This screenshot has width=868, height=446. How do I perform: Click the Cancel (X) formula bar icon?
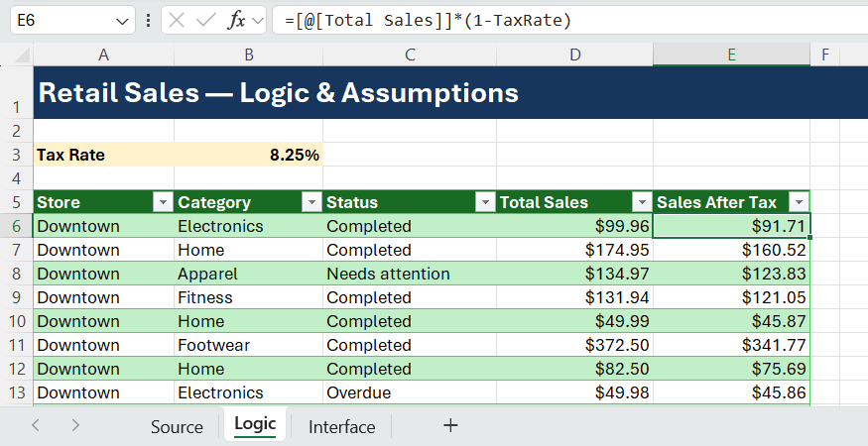pyautogui.click(x=177, y=21)
